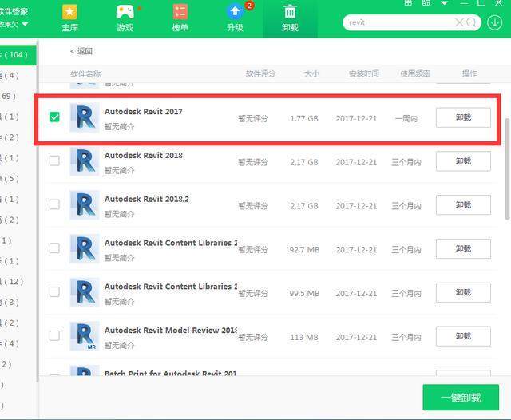Open the 榜单 rankings section

point(180,18)
